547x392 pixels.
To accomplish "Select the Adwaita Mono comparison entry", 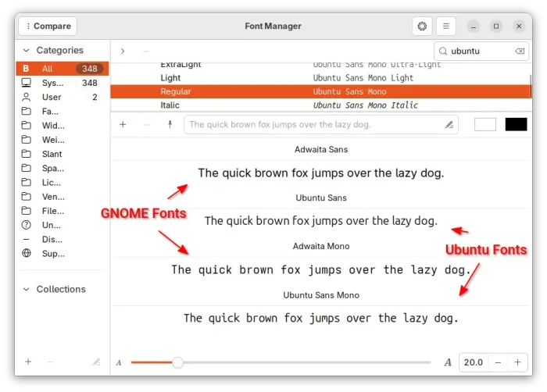I will [x=321, y=246].
